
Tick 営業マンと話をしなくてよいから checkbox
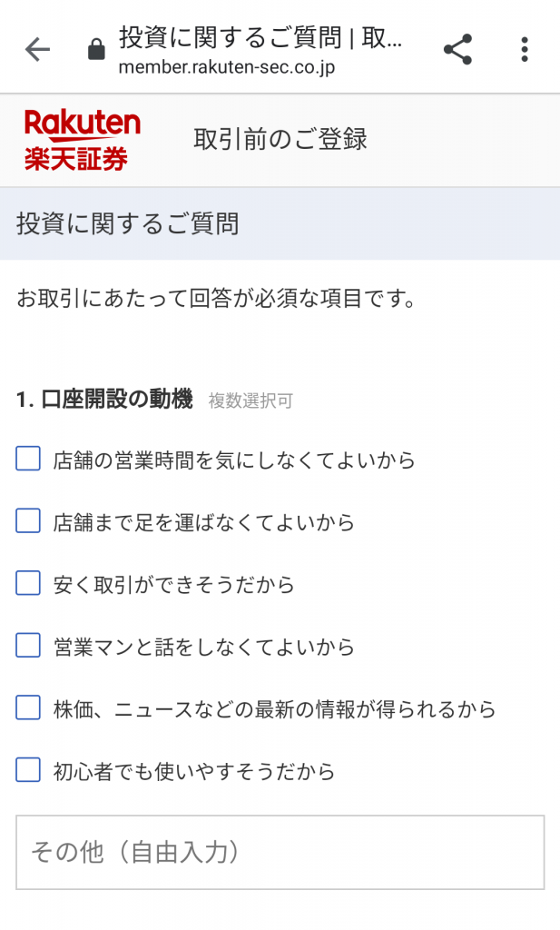click(x=28, y=646)
